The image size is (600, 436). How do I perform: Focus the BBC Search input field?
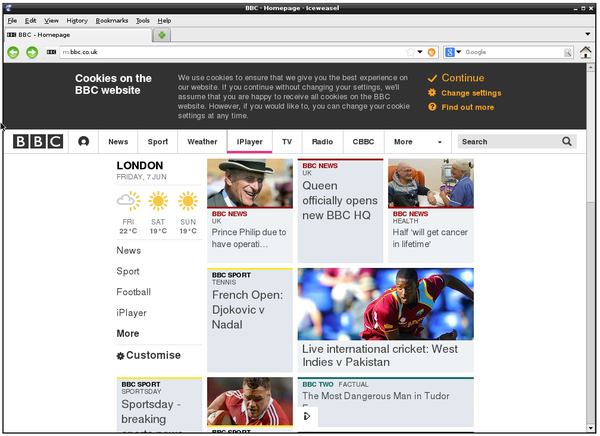[x=510, y=142]
